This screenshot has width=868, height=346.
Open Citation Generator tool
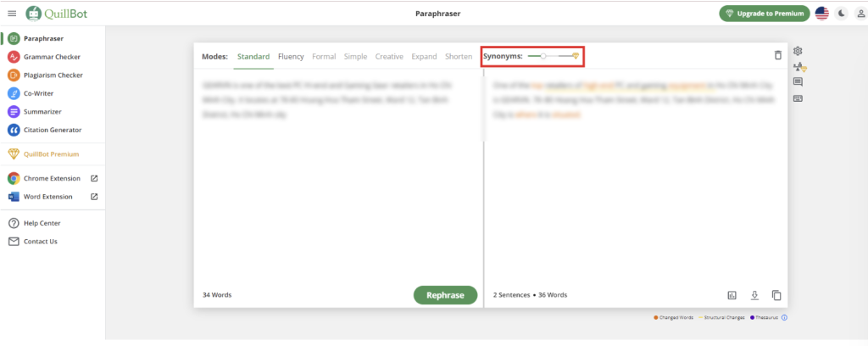coord(53,130)
